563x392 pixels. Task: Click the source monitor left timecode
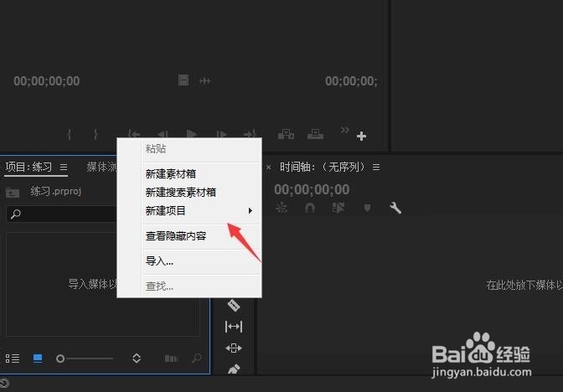[x=47, y=81]
